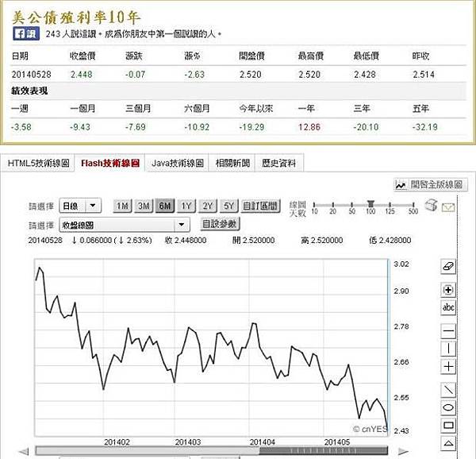
Task: Open full chart via 開啟全版線圖
Action: point(431,184)
